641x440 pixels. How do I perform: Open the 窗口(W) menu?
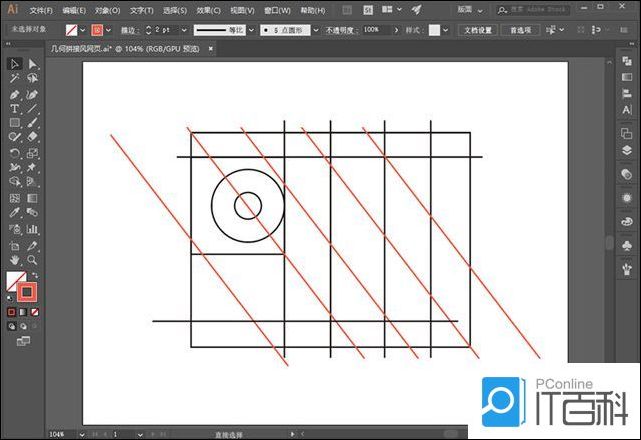click(277, 10)
